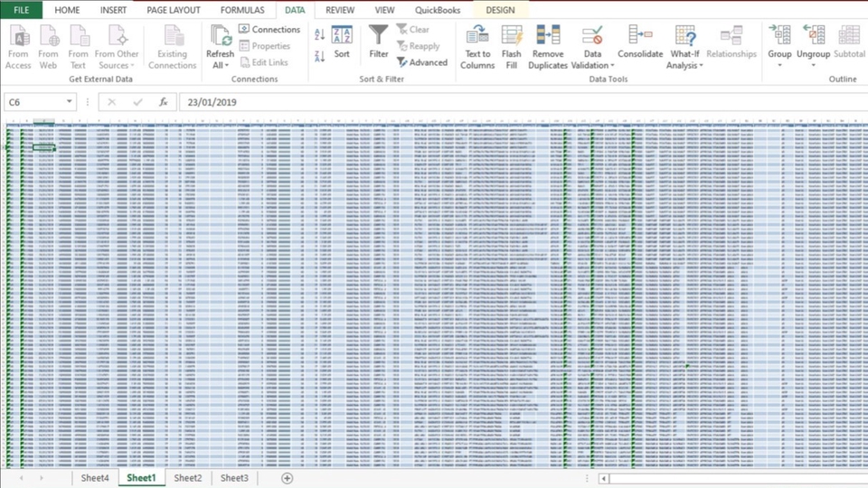Viewport: 868px width, 488px height.
Task: Click the Advanced filter button
Action: 422,62
